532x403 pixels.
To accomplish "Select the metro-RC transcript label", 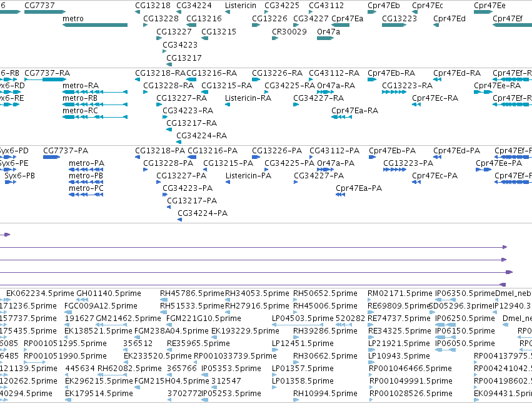I will click(x=80, y=111).
